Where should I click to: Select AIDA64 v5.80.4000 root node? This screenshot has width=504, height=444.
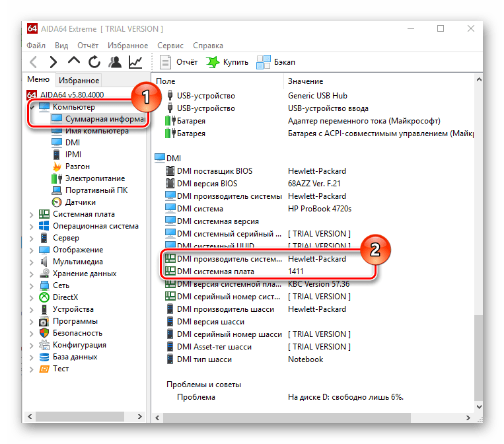tap(65, 95)
